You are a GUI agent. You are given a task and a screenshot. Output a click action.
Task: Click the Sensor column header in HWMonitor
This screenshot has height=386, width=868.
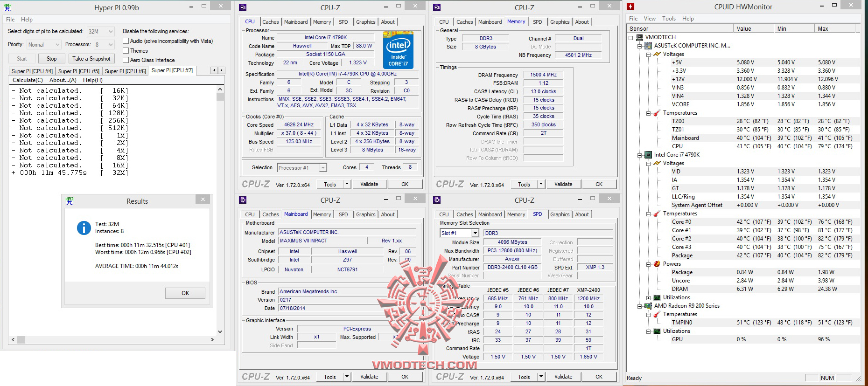pyautogui.click(x=680, y=28)
